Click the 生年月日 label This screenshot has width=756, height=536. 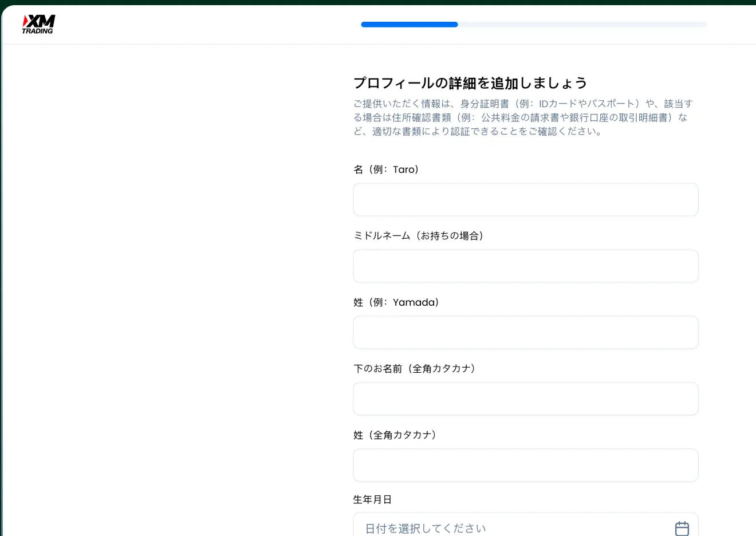[372, 499]
